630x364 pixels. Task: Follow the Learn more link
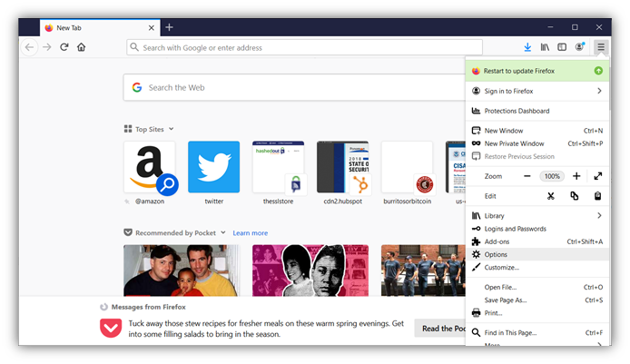(251, 233)
